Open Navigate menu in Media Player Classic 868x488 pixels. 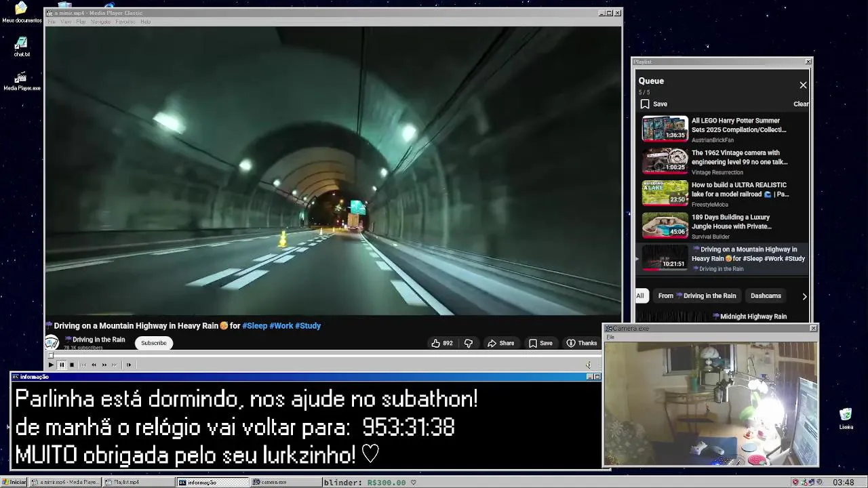tap(100, 22)
